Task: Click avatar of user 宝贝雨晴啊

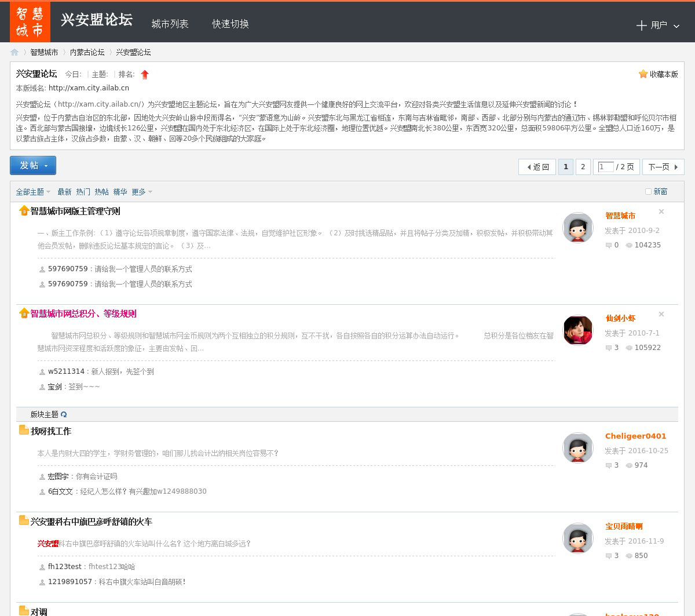Action: click(x=578, y=538)
